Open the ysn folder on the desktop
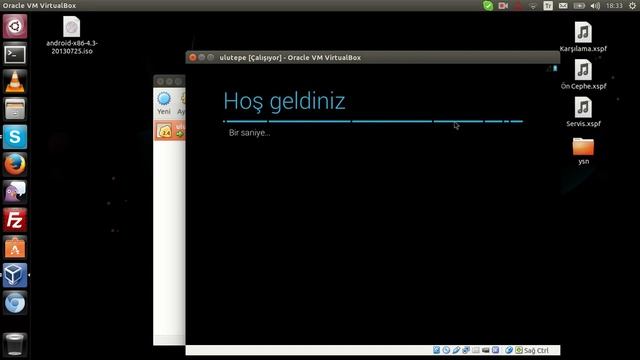This screenshot has width=640, height=360. (x=583, y=151)
